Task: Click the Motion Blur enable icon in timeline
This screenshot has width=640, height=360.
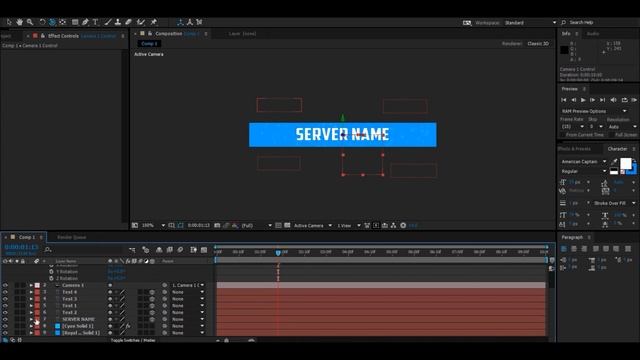Action: click(180, 250)
